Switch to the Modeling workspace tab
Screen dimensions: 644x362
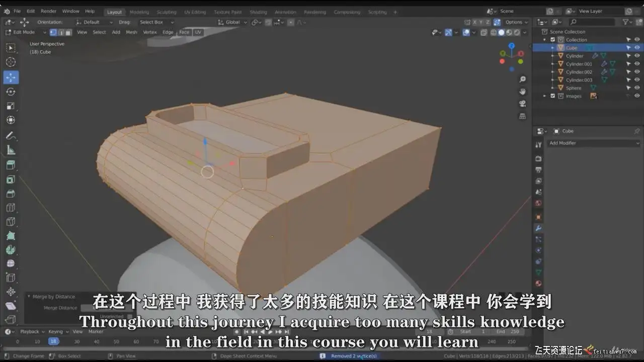(139, 12)
